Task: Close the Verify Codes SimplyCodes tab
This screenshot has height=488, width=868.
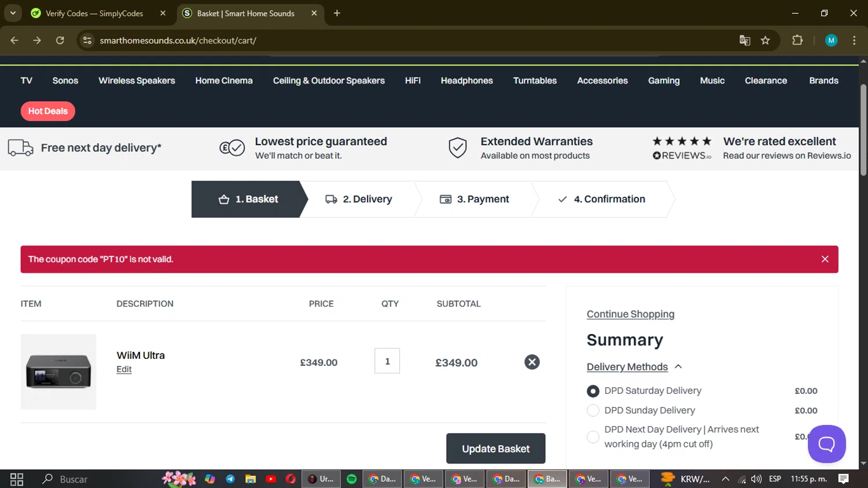Action: 163,13
